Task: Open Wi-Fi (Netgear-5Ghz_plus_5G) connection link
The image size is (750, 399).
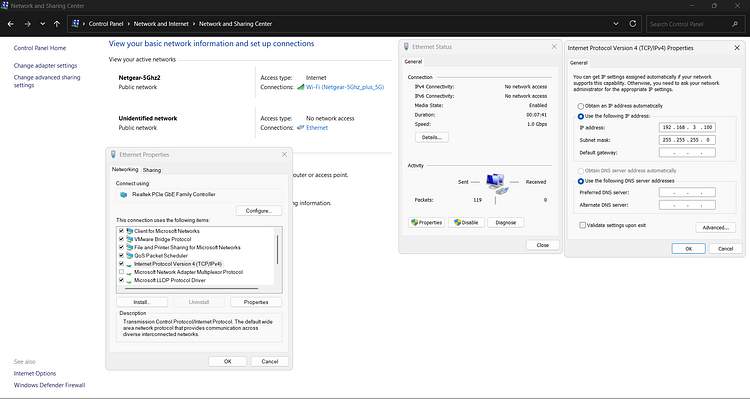Action: point(345,87)
